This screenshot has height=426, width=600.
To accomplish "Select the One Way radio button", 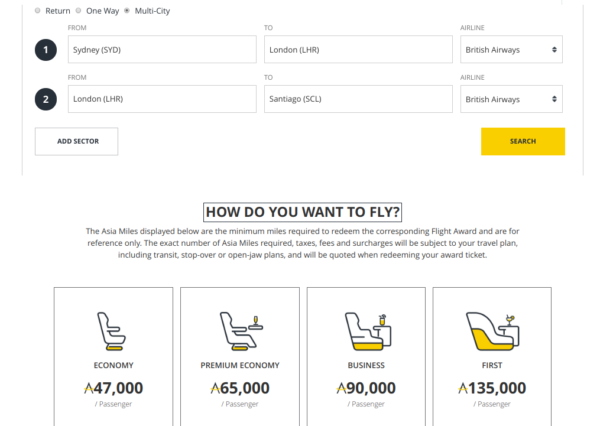I will [x=77, y=10].
